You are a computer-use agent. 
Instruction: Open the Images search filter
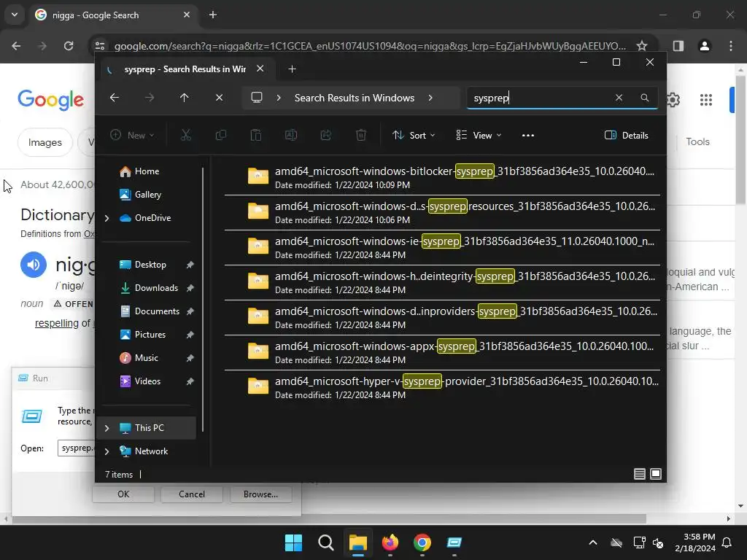pyautogui.click(x=44, y=142)
